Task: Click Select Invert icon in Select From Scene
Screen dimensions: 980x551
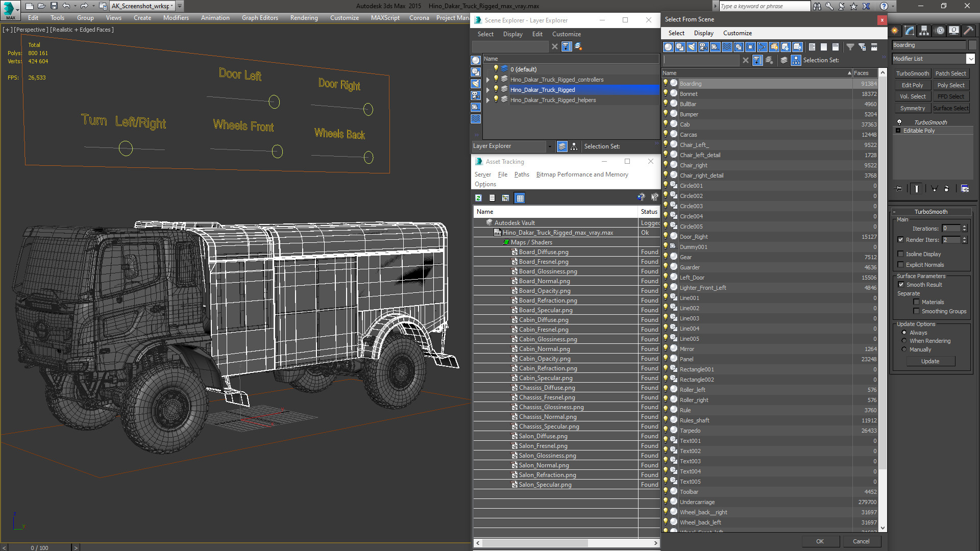Action: pos(836,47)
